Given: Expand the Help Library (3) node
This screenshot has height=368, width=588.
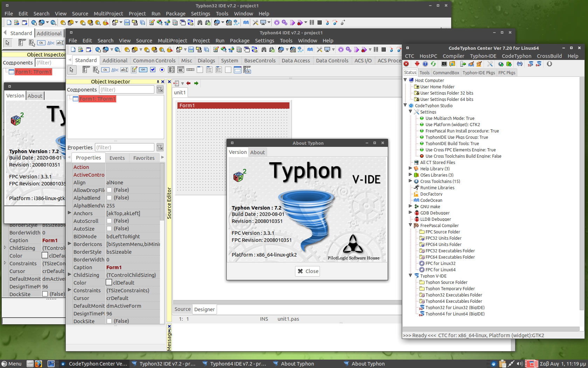Looking at the screenshot, I should pyautogui.click(x=411, y=168).
